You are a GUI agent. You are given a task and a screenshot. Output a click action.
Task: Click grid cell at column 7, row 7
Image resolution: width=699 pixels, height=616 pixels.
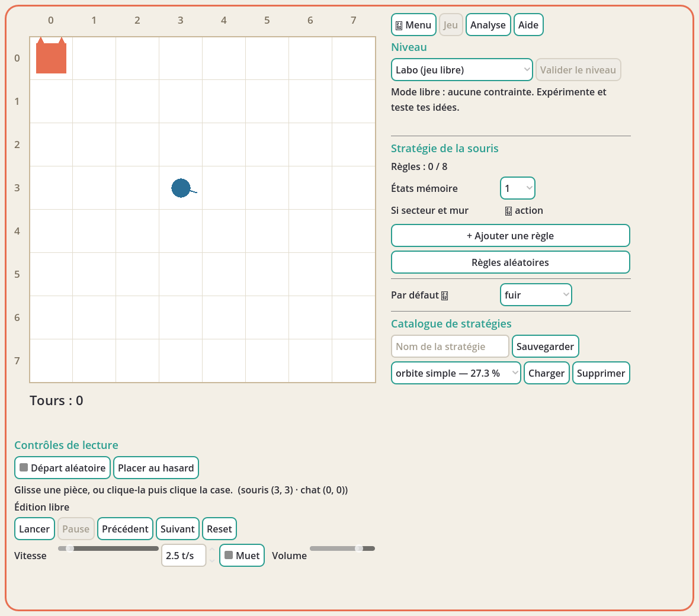[x=354, y=361]
